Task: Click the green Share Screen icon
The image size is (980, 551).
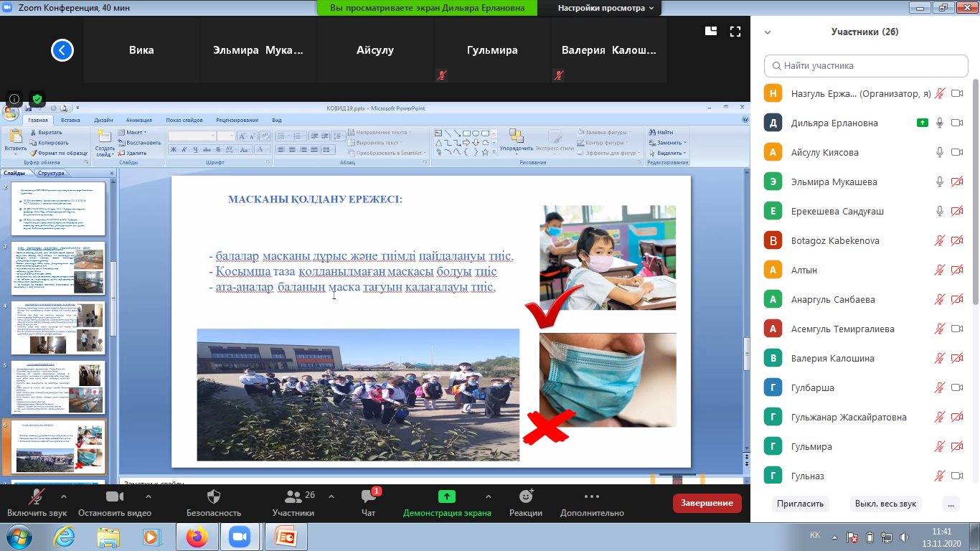Action: tap(447, 496)
